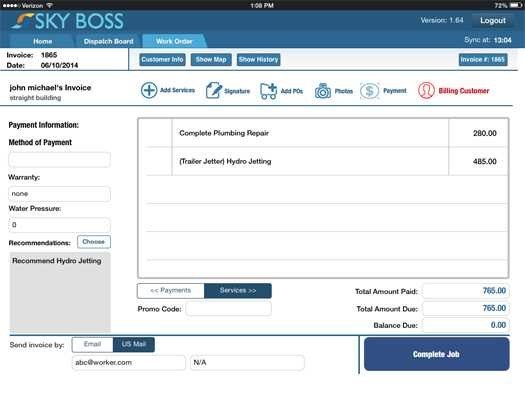Tap the Invoice #: 1865 button
Screen dimensions: 525x394
click(x=483, y=60)
